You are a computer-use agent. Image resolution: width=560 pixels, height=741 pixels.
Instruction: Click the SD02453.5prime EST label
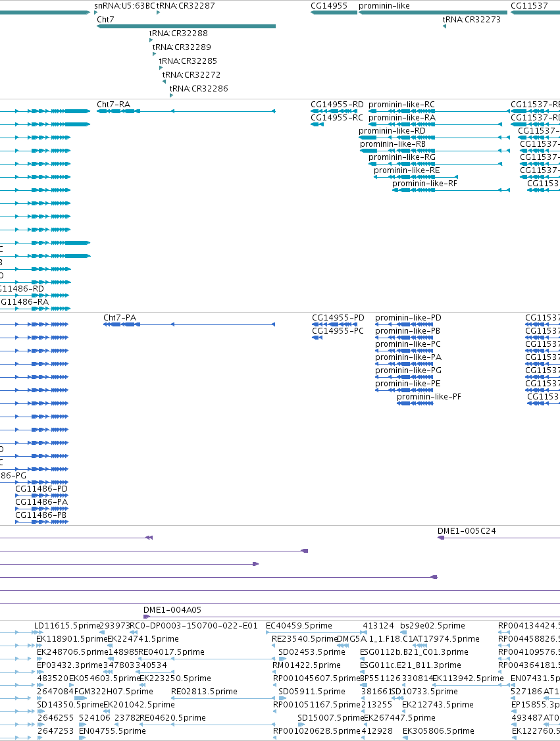312,652
